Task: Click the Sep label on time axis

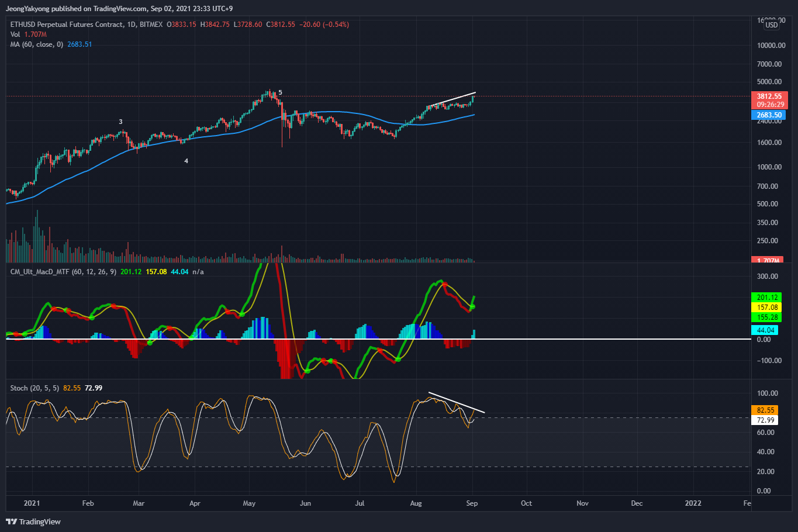Action: pyautogui.click(x=472, y=503)
